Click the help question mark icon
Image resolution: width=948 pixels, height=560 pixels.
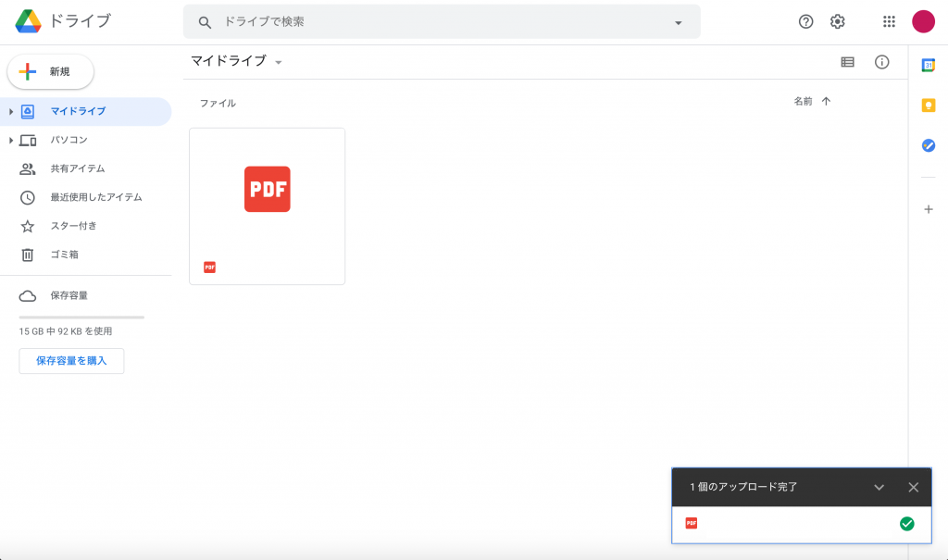[x=806, y=22]
